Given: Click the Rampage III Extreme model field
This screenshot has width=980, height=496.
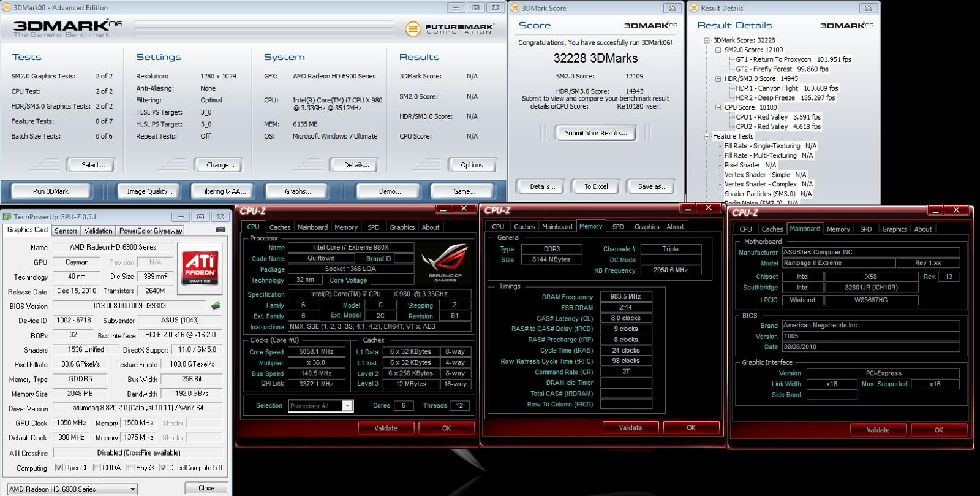Looking at the screenshot, I should point(838,263).
